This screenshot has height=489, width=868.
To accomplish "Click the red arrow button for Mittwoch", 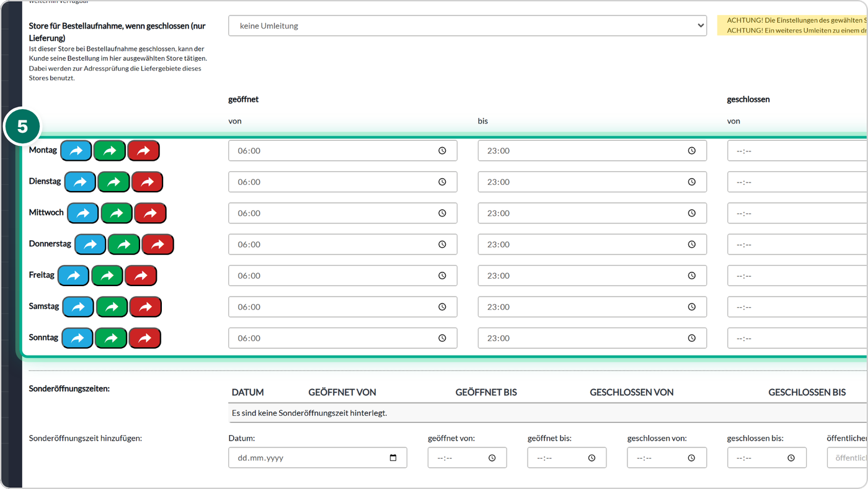I will 150,213.
